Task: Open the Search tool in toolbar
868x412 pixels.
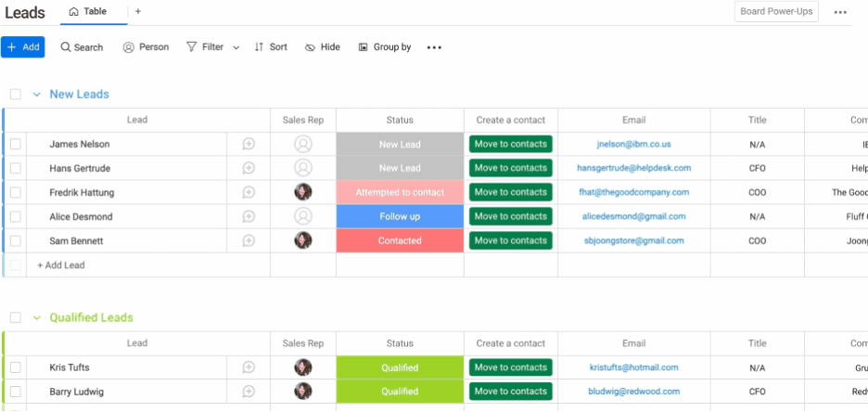Action: [82, 47]
